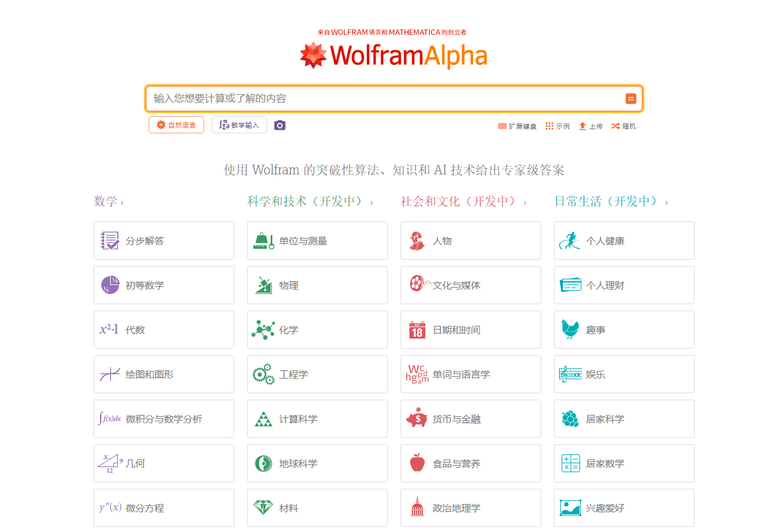Screen dimensions: 780x532
Task: Select 数学输入 input mode
Action: coord(239,125)
